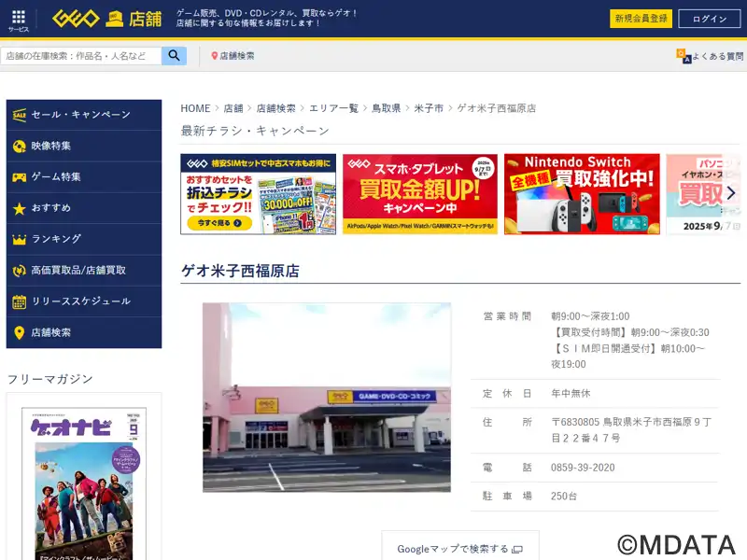The width and height of the screenshot is (747, 560).
Task: Open the 折込チラシ campaign banner
Action: 259,194
